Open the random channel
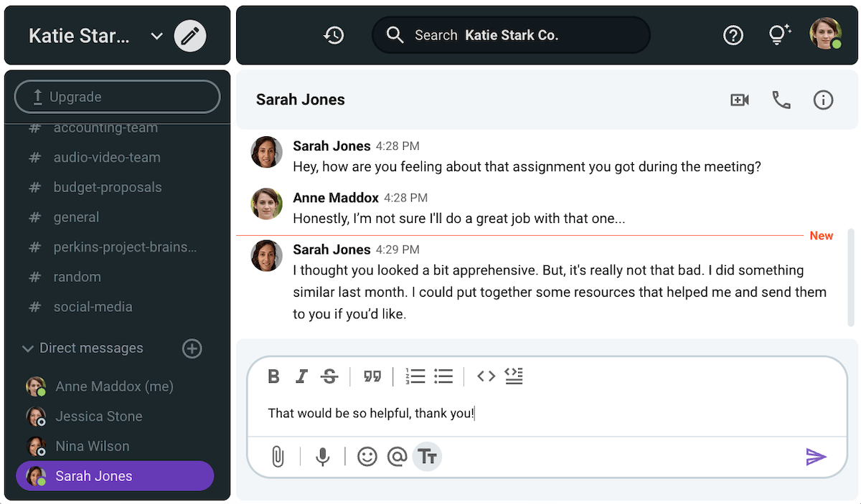This screenshot has height=504, width=861. point(77,277)
